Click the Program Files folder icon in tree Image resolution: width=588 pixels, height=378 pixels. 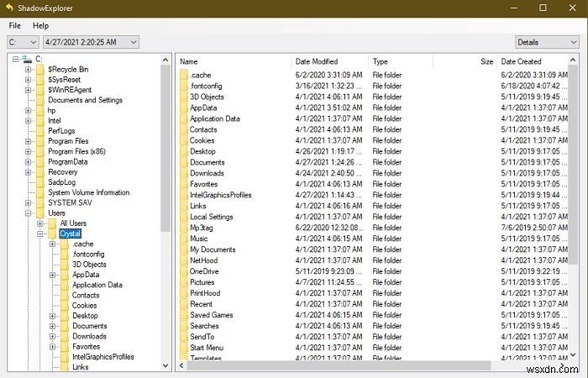tap(40, 141)
